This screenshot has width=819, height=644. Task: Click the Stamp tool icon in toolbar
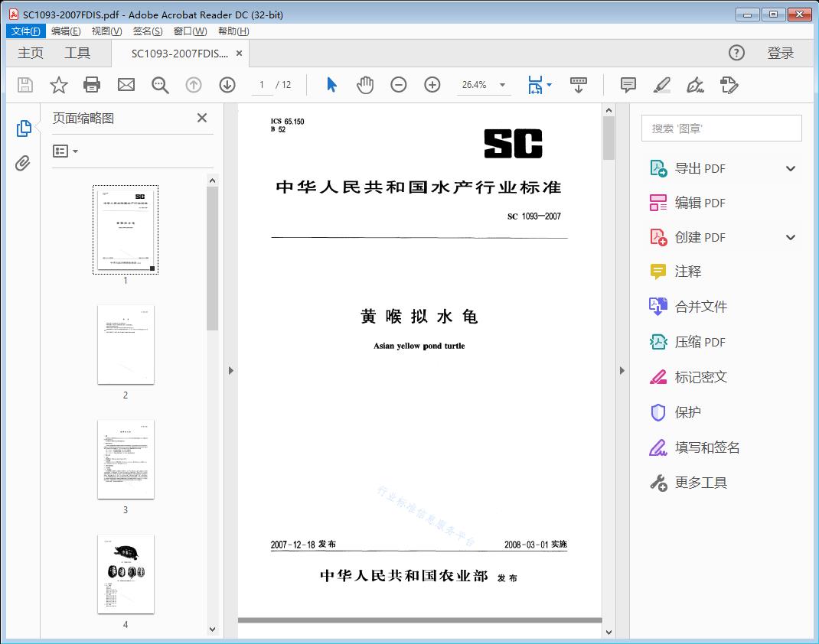[729, 85]
